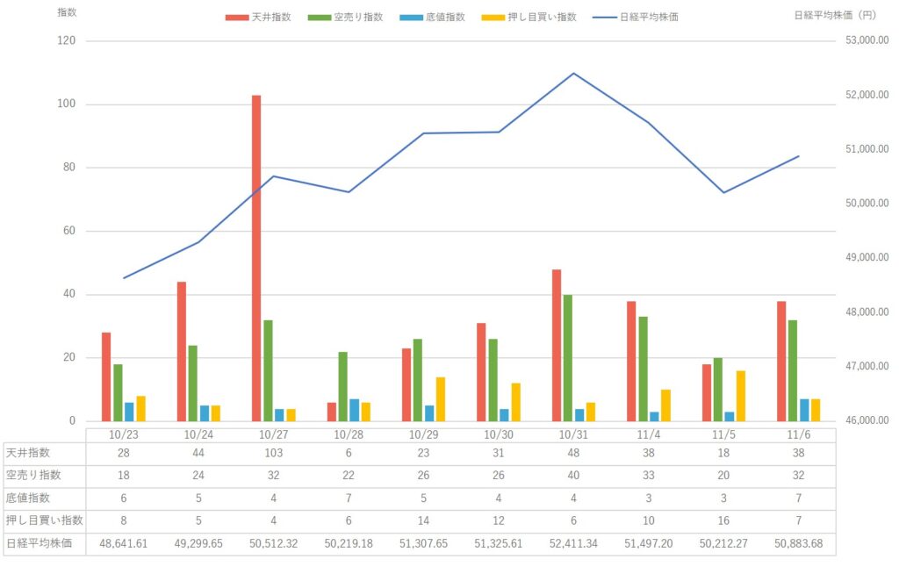This screenshot has height=588, width=899.
Task: Select the 11/6 date label on the axis
Action: pos(798,434)
